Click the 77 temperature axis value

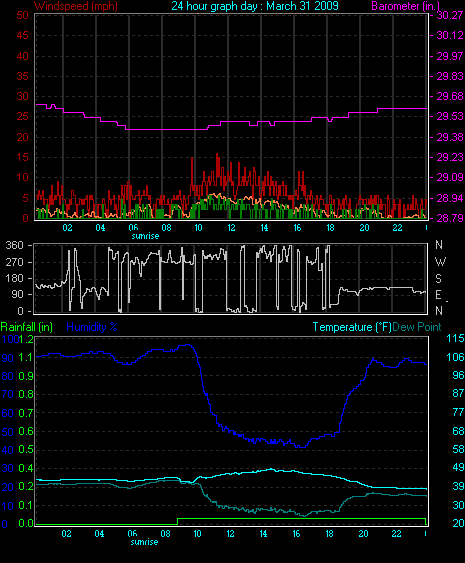[458, 412]
